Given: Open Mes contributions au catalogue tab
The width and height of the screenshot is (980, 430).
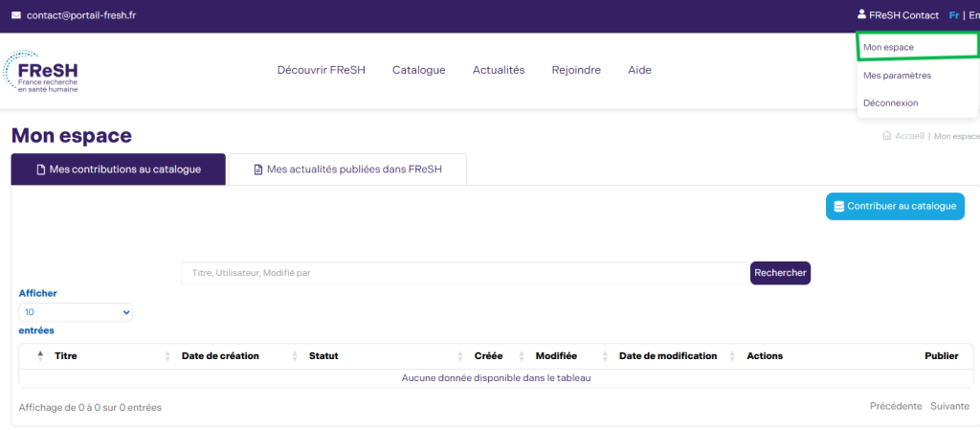Looking at the screenshot, I should point(118,170).
